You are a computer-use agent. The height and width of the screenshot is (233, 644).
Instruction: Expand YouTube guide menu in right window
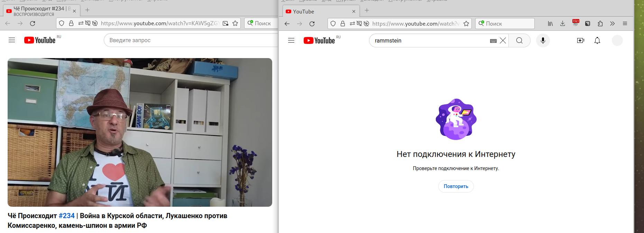pos(291,40)
